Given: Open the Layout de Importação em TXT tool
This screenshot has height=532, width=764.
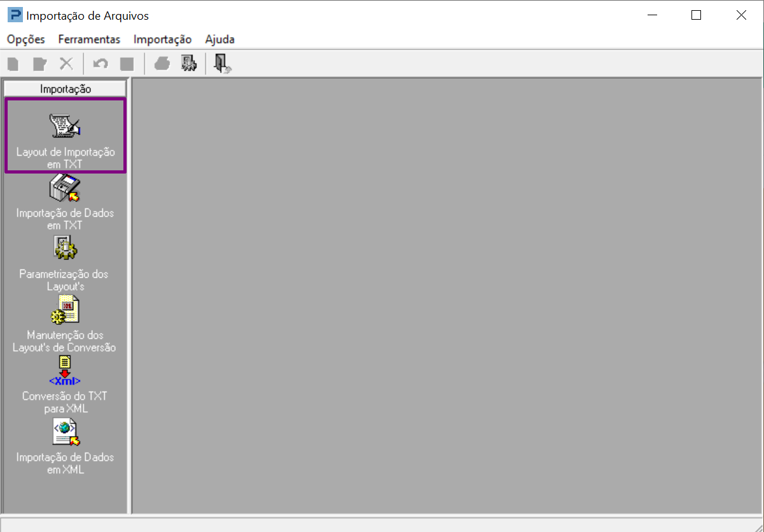Looking at the screenshot, I should (64, 135).
